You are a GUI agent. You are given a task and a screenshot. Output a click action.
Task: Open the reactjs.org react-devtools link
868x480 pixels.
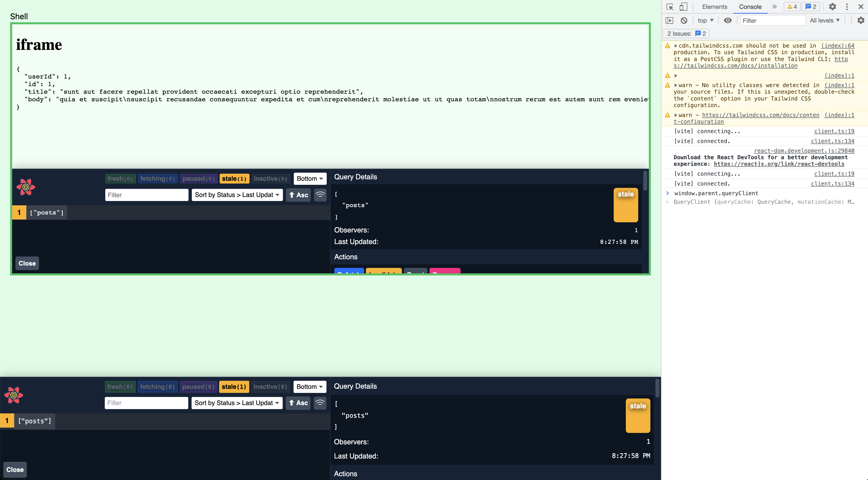point(779,164)
